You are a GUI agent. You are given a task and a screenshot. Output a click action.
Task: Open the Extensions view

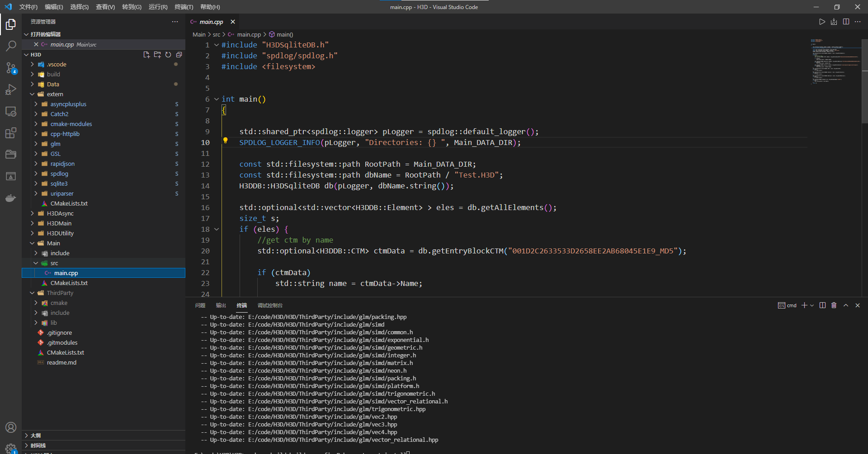11,133
